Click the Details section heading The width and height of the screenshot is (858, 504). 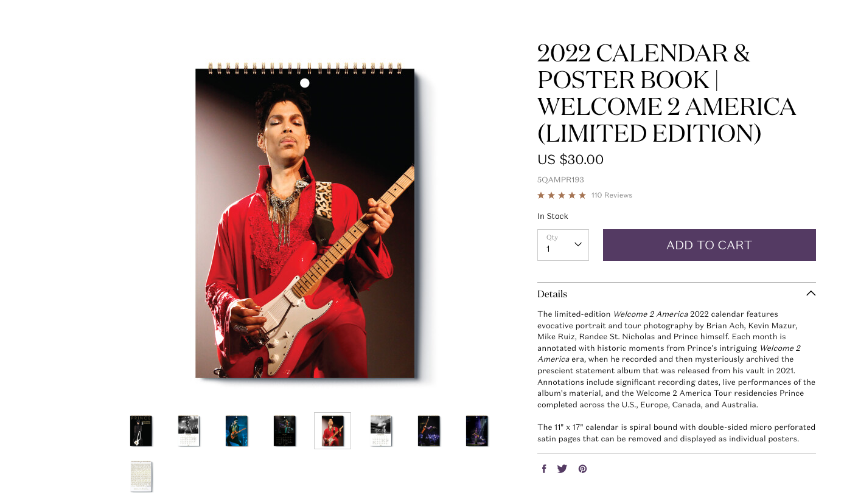(x=552, y=294)
